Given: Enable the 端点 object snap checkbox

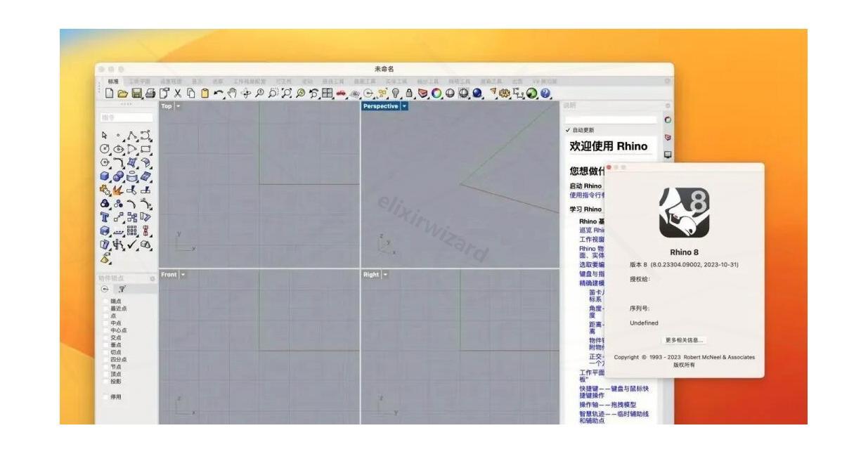Looking at the screenshot, I should tap(106, 301).
